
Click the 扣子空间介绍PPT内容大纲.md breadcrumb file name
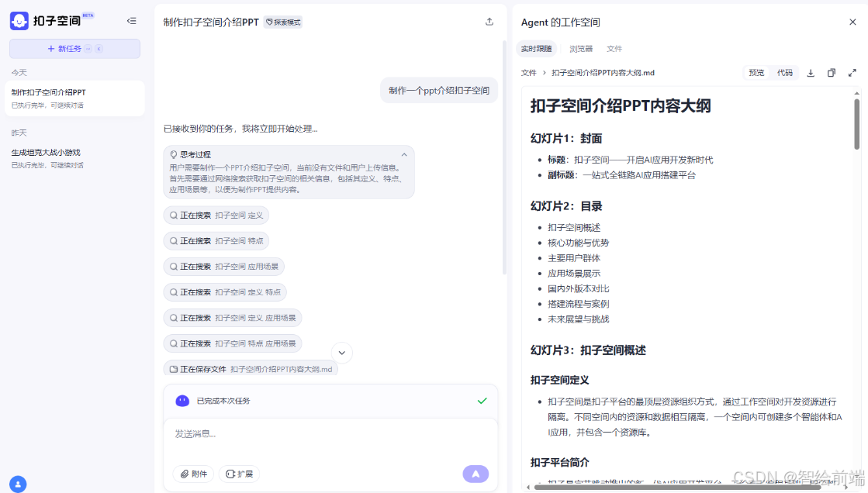point(603,73)
